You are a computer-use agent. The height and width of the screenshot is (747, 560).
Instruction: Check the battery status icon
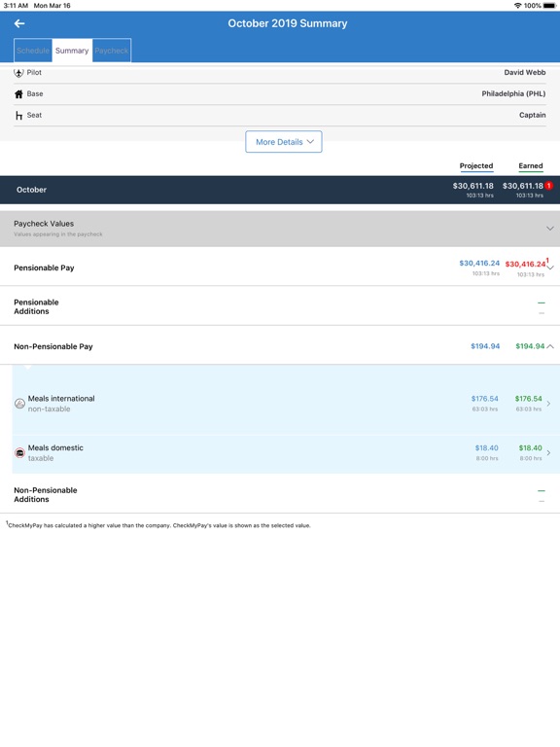coord(549,6)
